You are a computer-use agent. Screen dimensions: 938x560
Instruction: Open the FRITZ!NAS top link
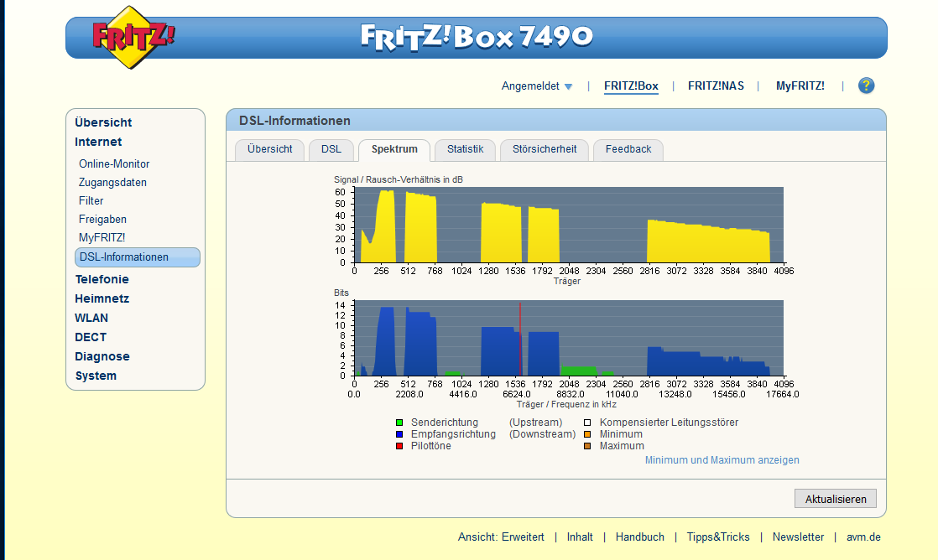pyautogui.click(x=716, y=86)
